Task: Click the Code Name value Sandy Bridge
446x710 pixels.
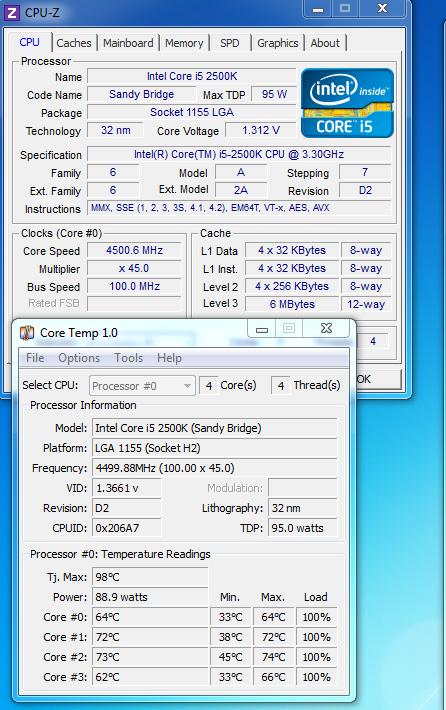Action: pos(141,95)
